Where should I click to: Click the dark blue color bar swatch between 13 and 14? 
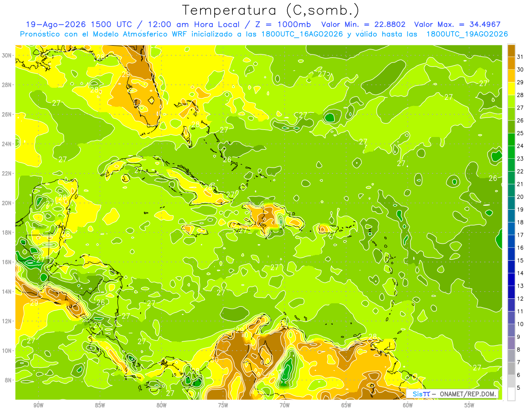(x=511, y=279)
